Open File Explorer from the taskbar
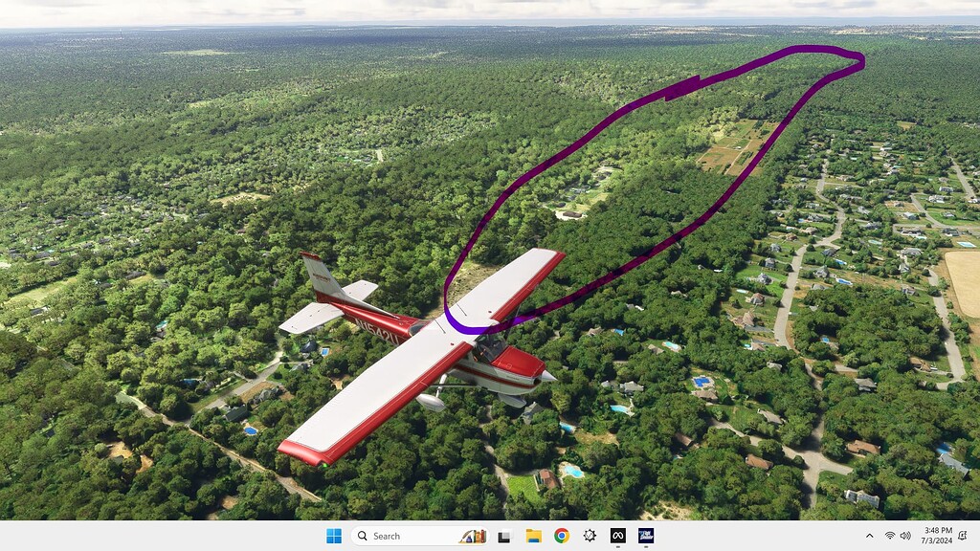 point(534,537)
